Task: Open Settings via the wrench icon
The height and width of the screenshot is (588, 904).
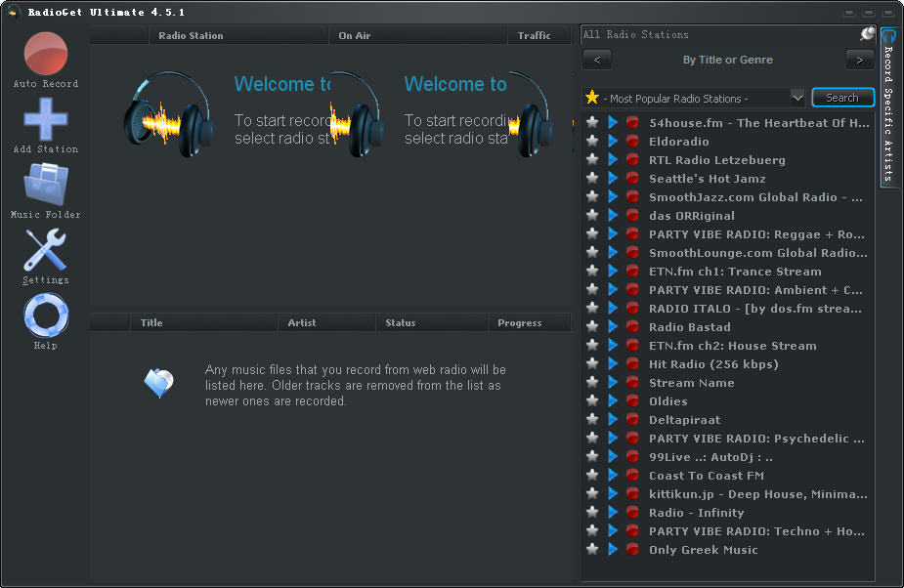Action: (46, 250)
